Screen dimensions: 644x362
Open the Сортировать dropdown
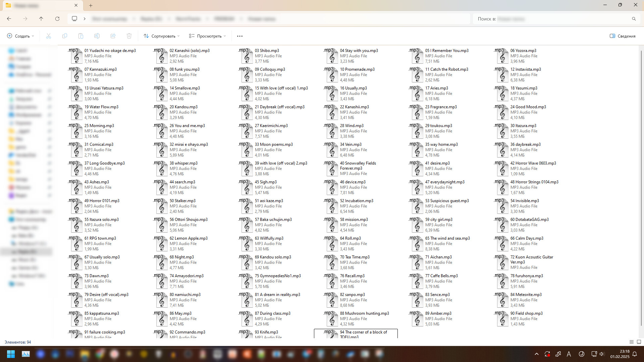(162, 36)
